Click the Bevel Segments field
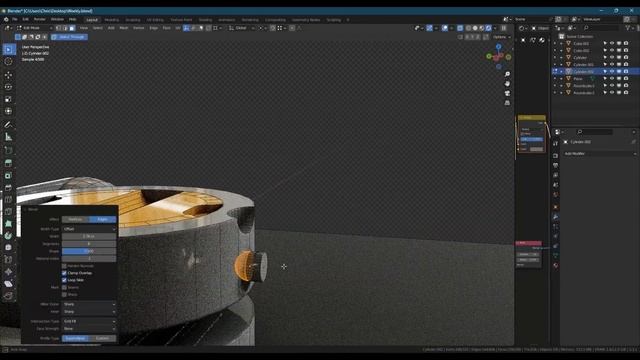 (89, 244)
